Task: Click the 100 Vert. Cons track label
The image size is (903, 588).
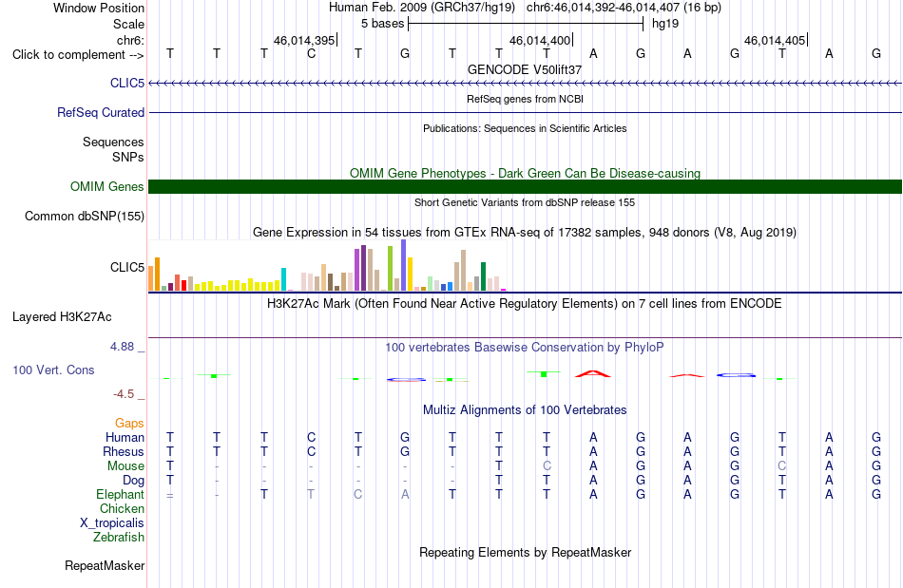Action: click(53, 370)
